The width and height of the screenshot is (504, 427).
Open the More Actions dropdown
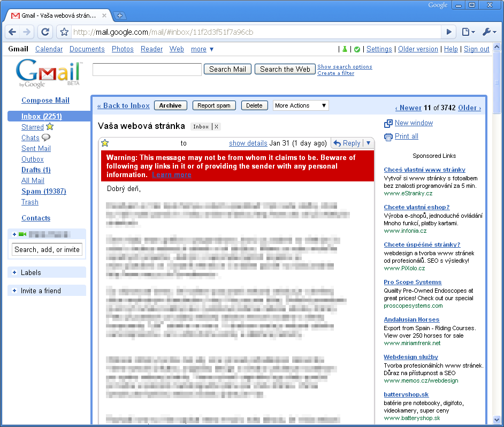(301, 105)
